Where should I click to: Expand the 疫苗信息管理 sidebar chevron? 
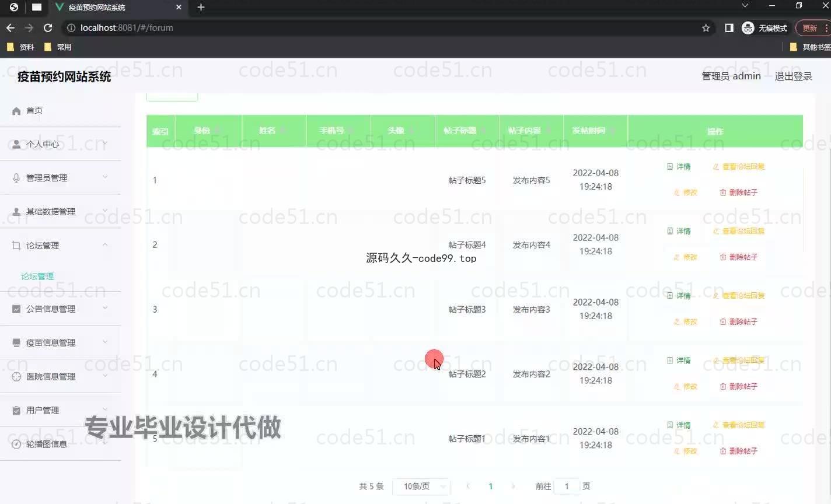pos(105,342)
